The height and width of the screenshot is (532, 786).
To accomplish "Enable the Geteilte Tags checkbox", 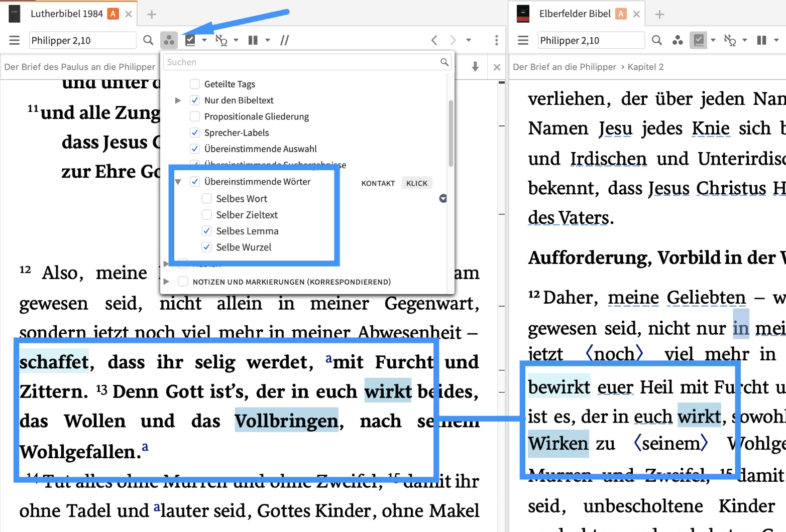I will click(195, 84).
